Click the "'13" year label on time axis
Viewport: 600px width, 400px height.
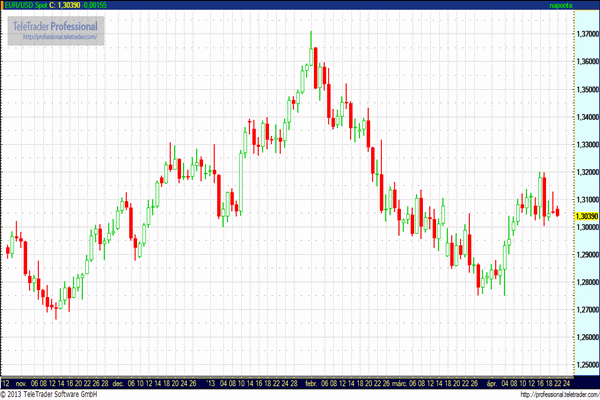click(x=209, y=383)
